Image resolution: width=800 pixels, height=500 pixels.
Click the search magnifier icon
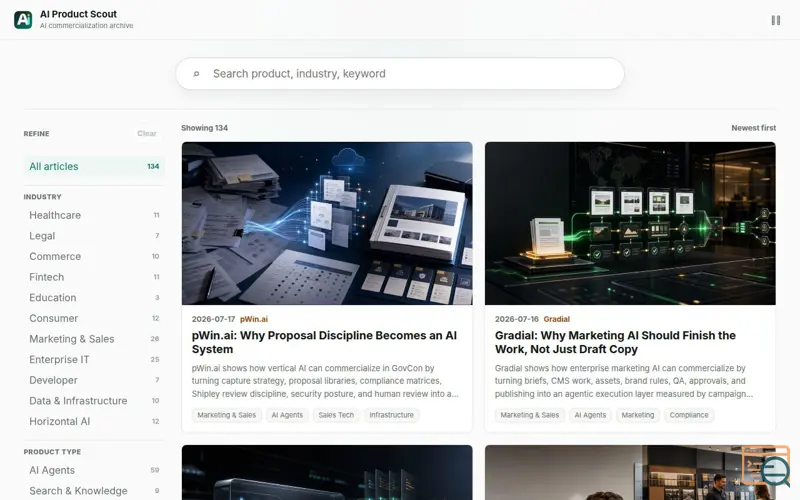[x=196, y=73]
